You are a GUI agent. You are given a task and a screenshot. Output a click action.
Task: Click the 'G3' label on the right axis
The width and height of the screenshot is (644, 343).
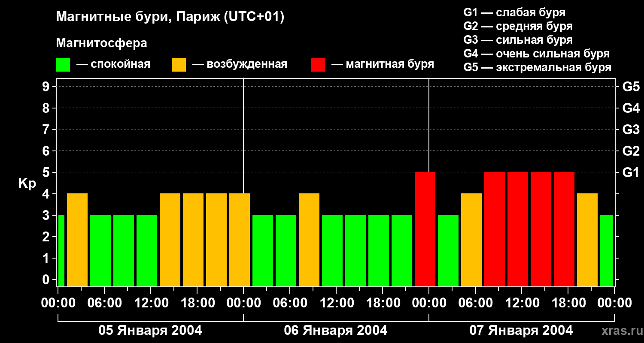631,130
